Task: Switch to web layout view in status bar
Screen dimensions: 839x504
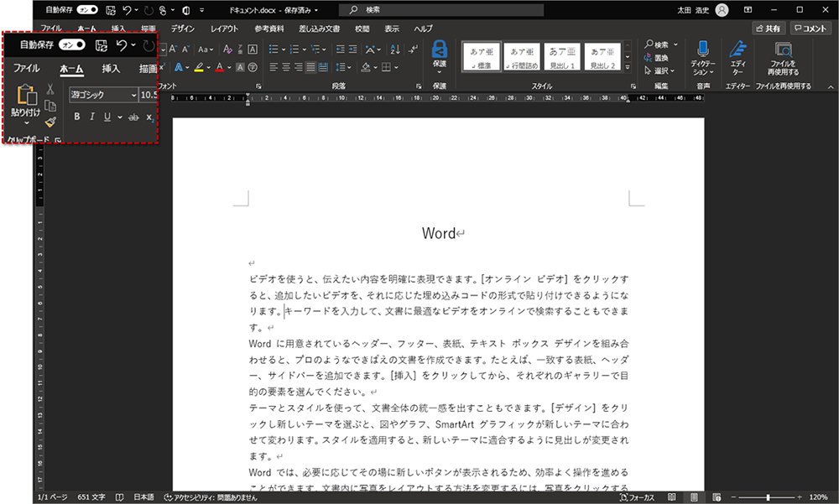Action: coord(717,497)
